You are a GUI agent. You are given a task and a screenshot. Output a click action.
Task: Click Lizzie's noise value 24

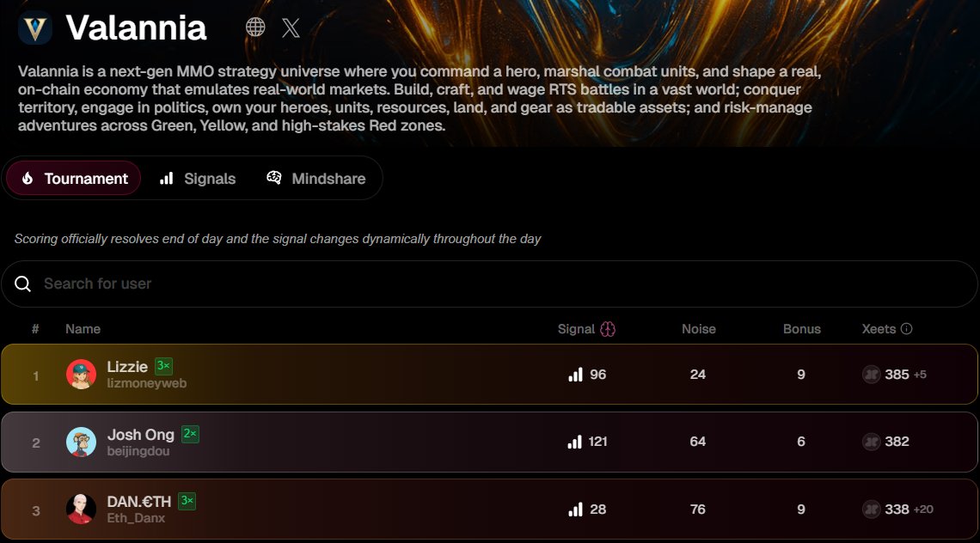point(698,375)
